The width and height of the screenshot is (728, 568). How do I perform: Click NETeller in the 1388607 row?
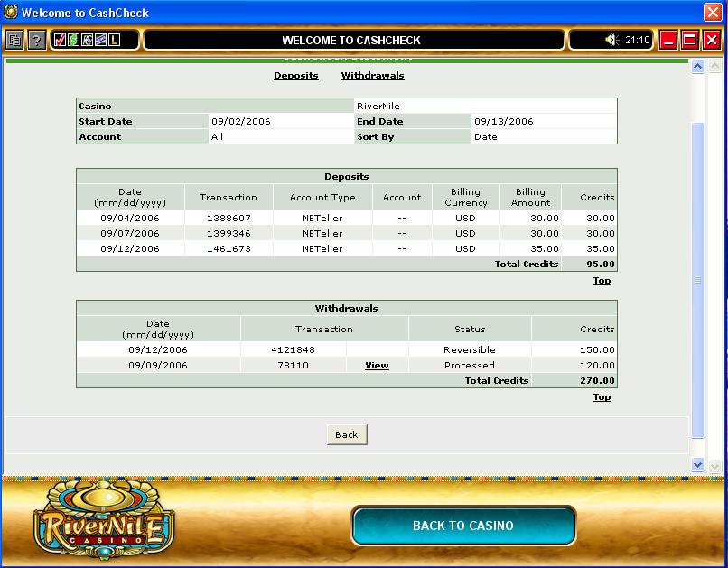(x=322, y=219)
